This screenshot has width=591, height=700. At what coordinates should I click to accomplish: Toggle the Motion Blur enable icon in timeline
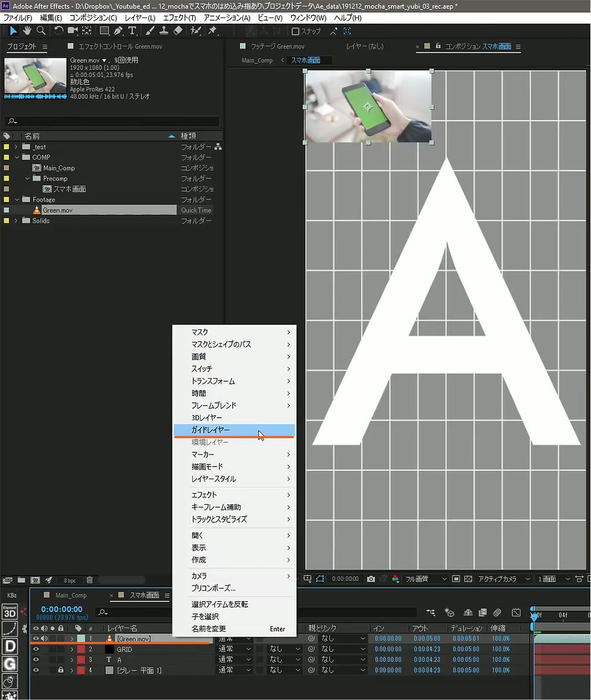[x=498, y=613]
